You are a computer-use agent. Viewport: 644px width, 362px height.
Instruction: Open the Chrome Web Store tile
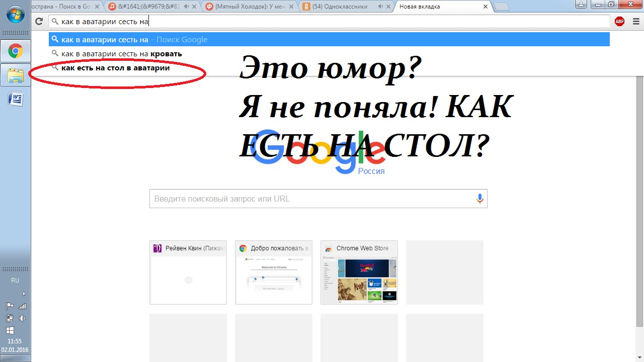coord(359,273)
